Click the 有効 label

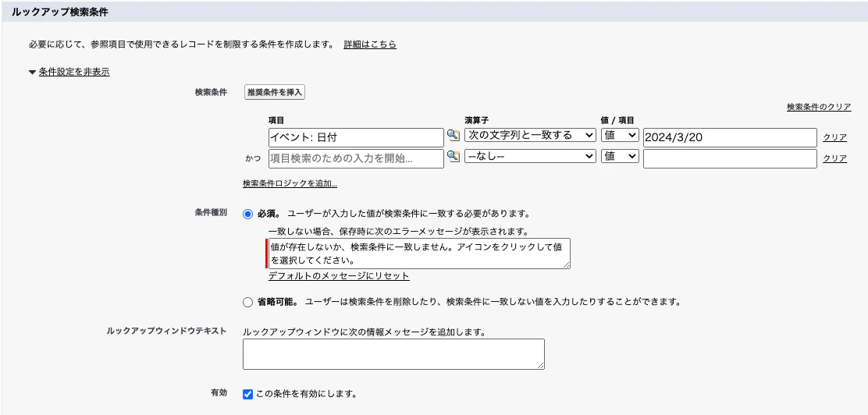coord(219,392)
